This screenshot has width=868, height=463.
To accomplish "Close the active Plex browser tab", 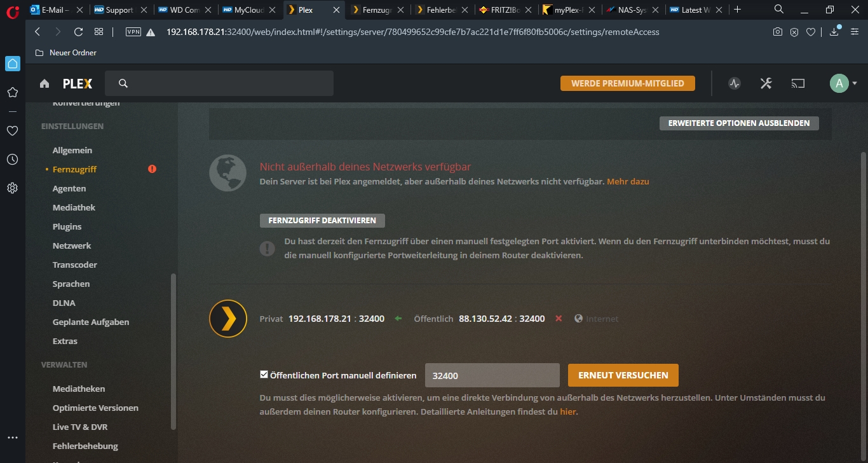I will pyautogui.click(x=336, y=10).
